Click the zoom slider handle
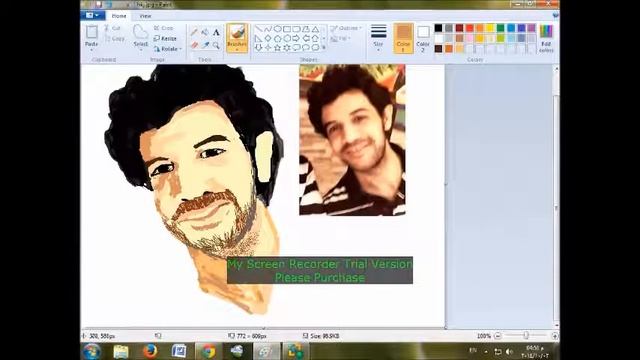Viewport: 640px width, 360px height. [526, 336]
